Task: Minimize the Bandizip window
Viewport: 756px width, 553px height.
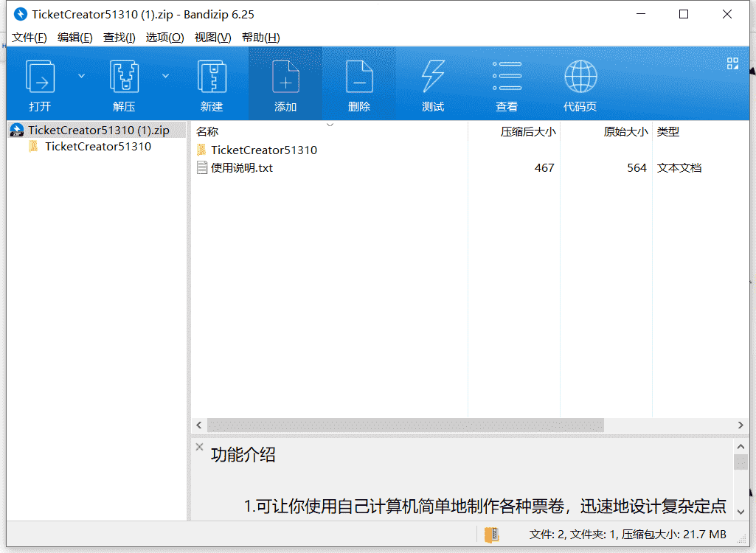Action: pyautogui.click(x=641, y=14)
